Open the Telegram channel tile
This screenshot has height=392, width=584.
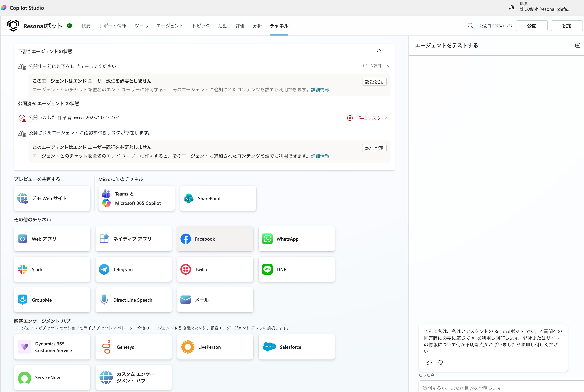tap(133, 269)
